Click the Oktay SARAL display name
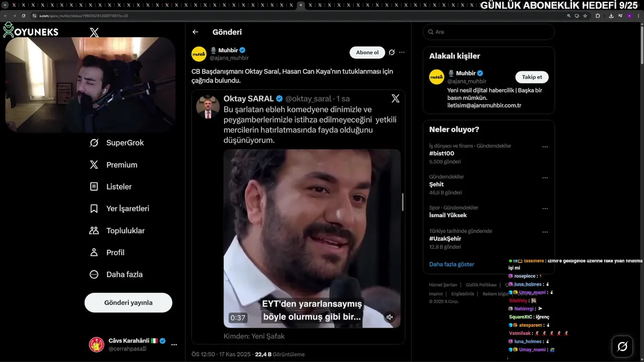 tap(249, 99)
